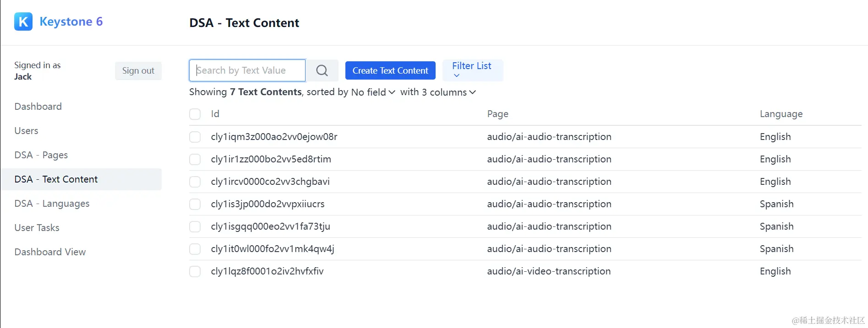Navigate to DSA - Languages
The width and height of the screenshot is (868, 328).
(x=52, y=204)
